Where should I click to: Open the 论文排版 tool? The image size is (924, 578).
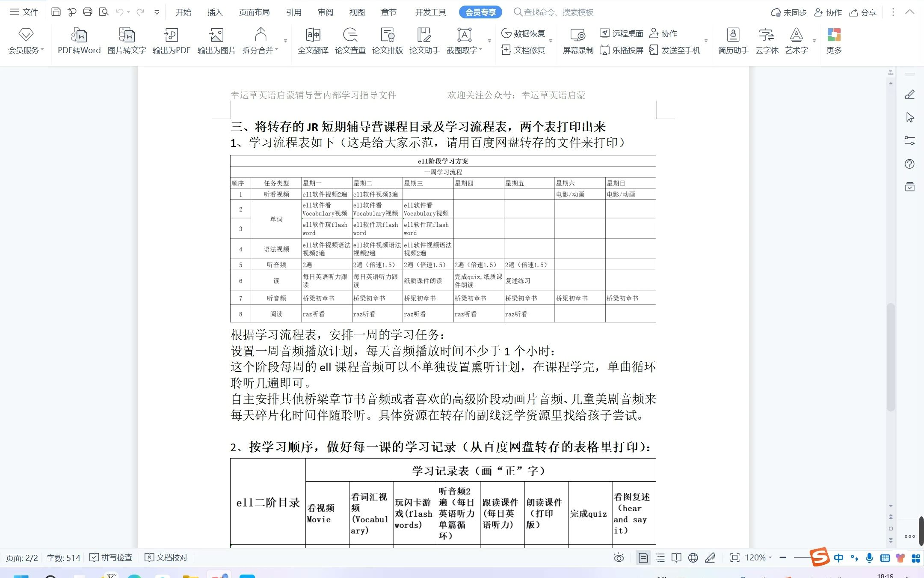[387, 41]
